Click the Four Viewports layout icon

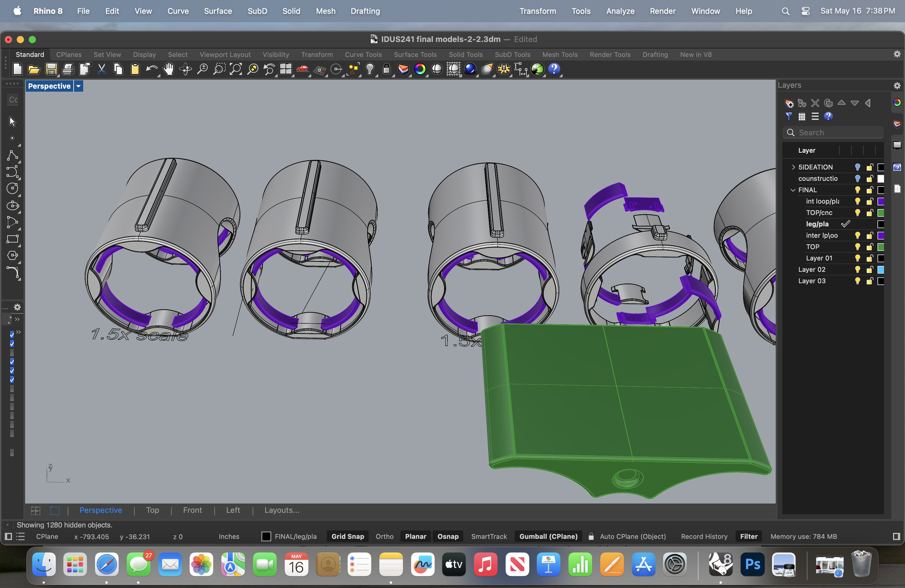coord(286,69)
